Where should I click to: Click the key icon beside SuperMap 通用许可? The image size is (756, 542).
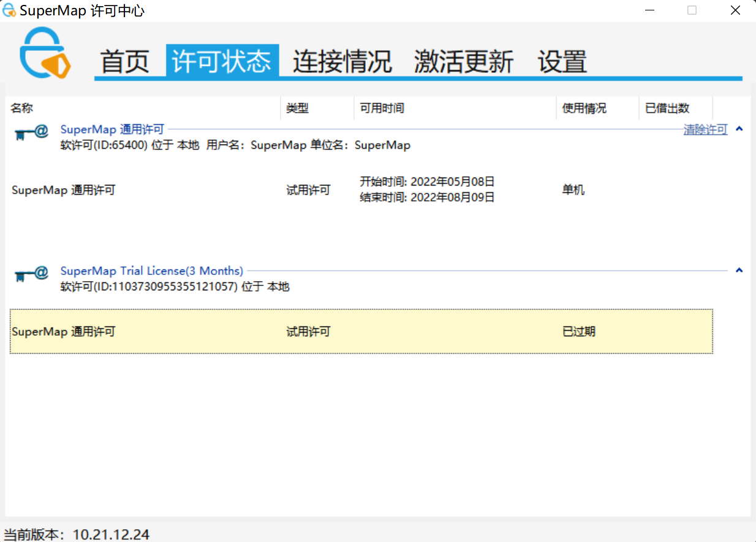(x=31, y=132)
